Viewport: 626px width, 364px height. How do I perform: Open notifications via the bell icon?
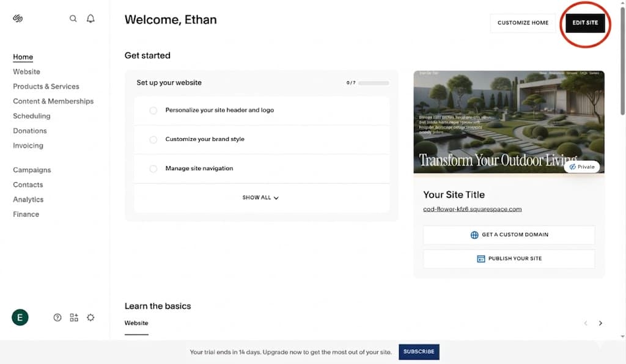pos(90,18)
